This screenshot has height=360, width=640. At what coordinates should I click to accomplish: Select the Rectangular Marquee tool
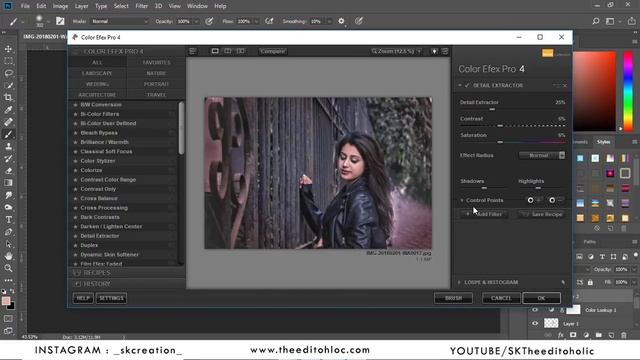pyautogui.click(x=8, y=61)
